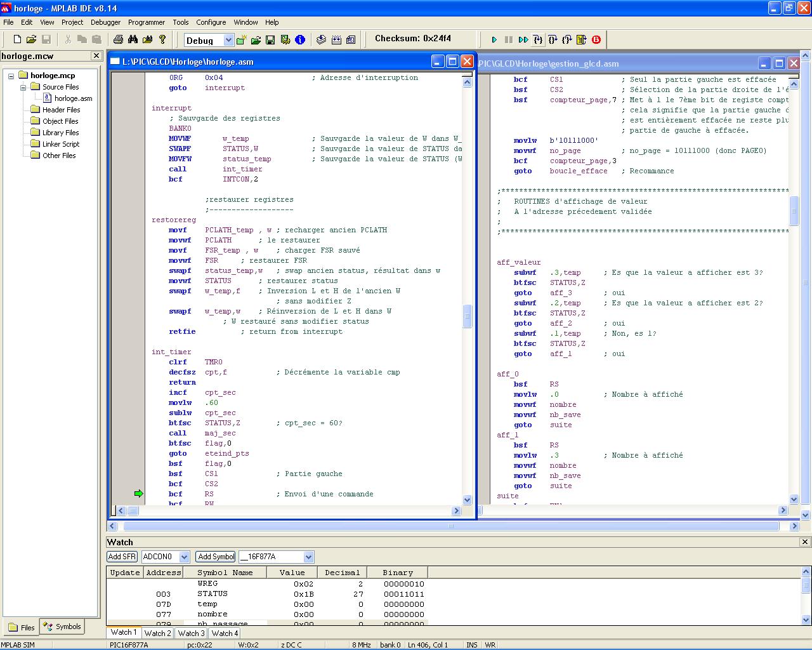
Task: Click the Step Over debugger icon
Action: (x=553, y=39)
